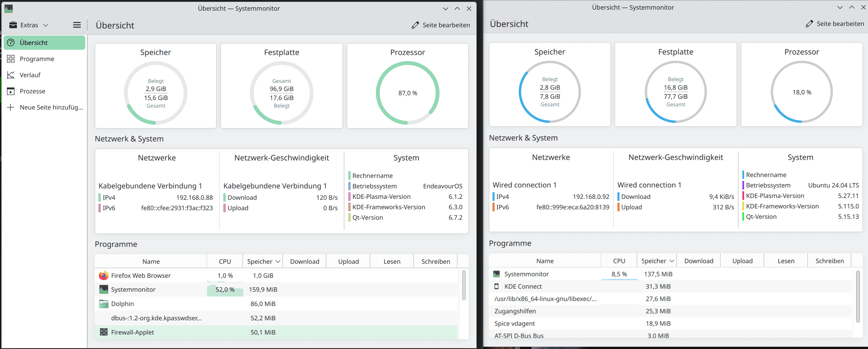This screenshot has height=349, width=868.
Task: Click the Ubuntu 24.04 LTS value in right window
Action: pos(833,185)
